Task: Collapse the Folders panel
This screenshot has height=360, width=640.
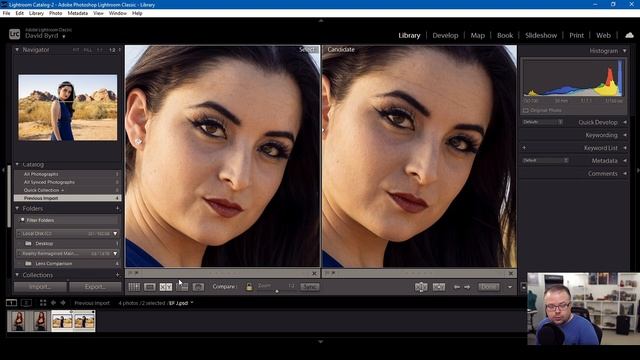Action: [x=17, y=209]
